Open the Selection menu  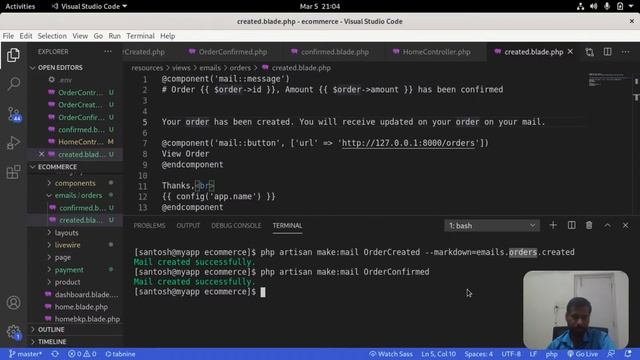52,36
